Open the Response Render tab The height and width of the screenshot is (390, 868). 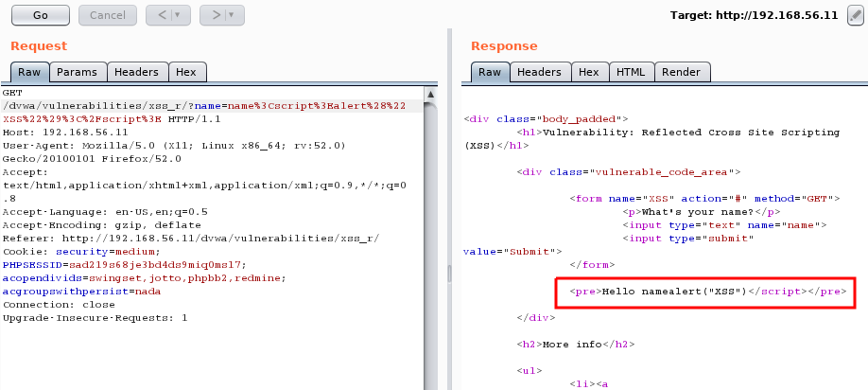tap(682, 72)
